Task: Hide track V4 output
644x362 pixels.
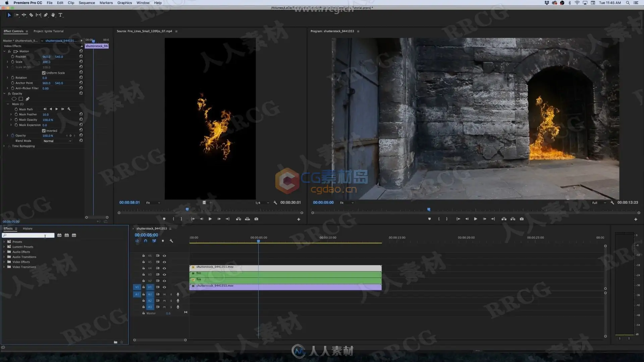Action: click(164, 268)
